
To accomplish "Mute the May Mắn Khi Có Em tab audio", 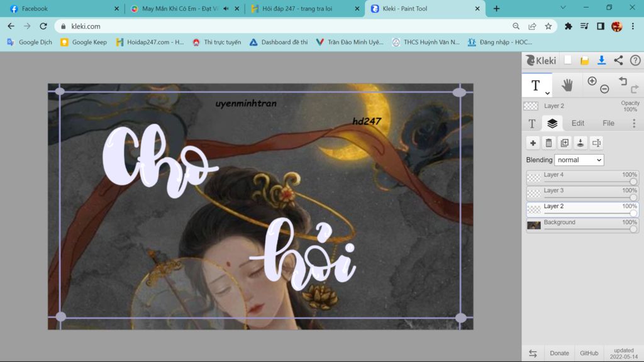I will [x=226, y=9].
